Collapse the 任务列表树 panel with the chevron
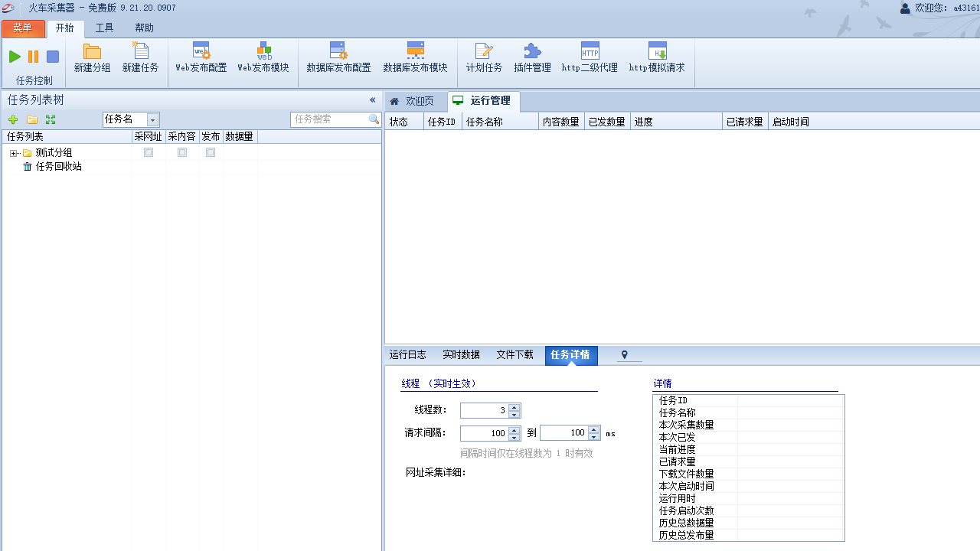 point(373,99)
